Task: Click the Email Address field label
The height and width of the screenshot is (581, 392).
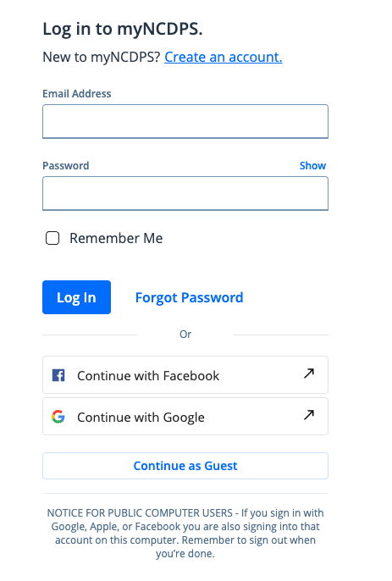Action: (x=77, y=94)
